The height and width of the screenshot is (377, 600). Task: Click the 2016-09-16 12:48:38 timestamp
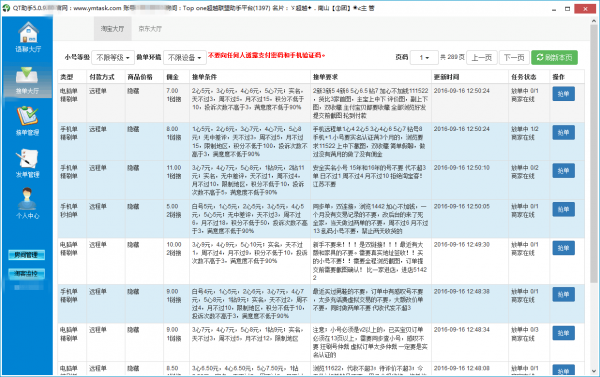461,291
